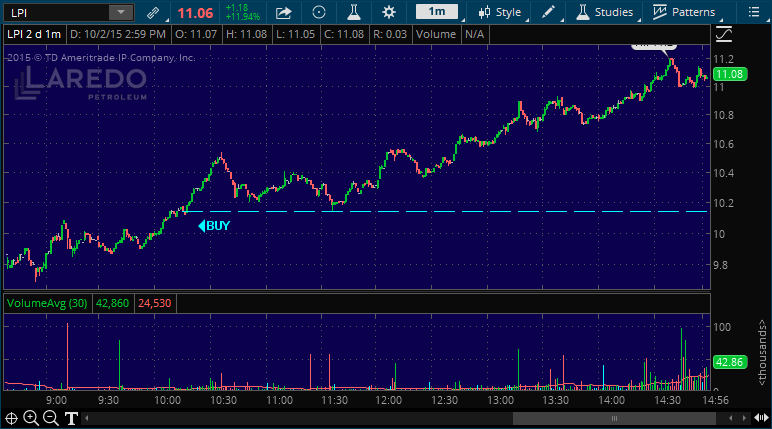This screenshot has width=772, height=429.
Task: Click the circle target icon in toolbar
Action: click(x=318, y=13)
